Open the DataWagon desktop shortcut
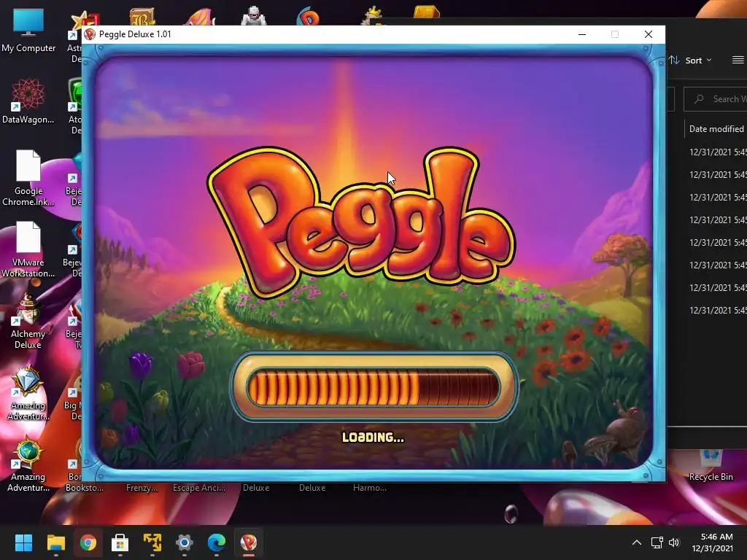 click(28, 101)
